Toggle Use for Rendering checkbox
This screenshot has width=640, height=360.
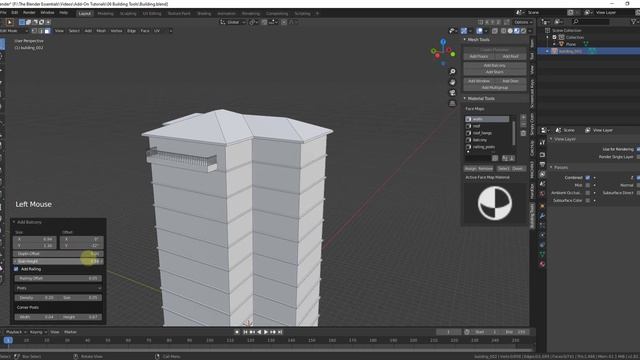pos(638,149)
